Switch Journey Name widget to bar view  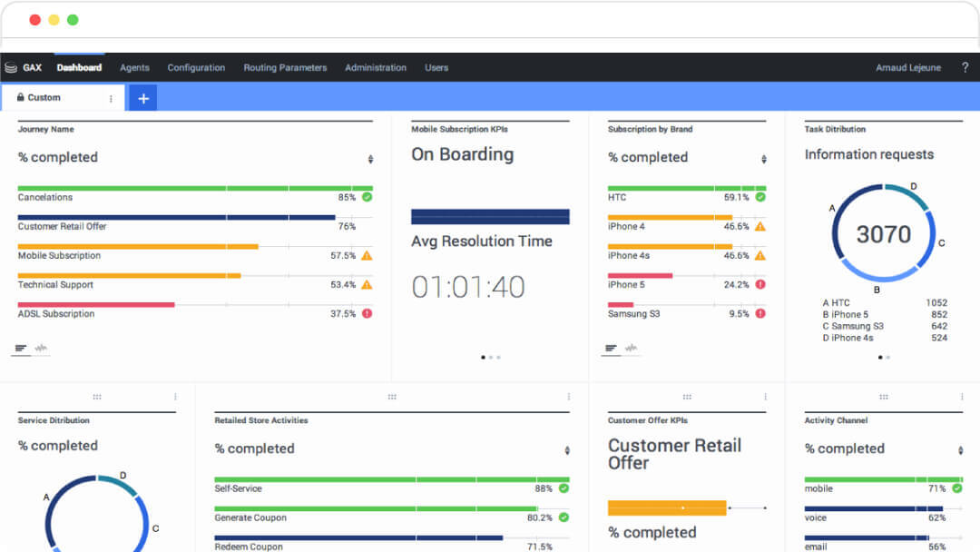(21, 349)
